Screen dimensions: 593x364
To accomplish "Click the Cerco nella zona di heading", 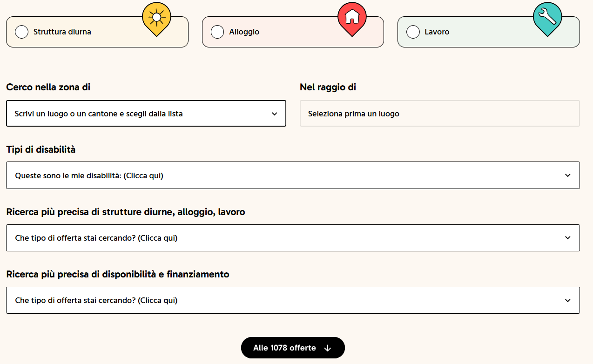I will (48, 87).
